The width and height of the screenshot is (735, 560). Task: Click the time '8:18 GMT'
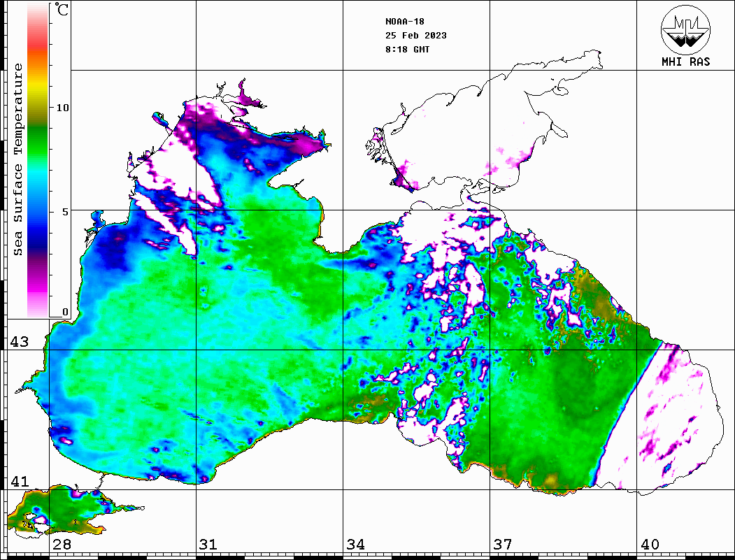click(407, 49)
